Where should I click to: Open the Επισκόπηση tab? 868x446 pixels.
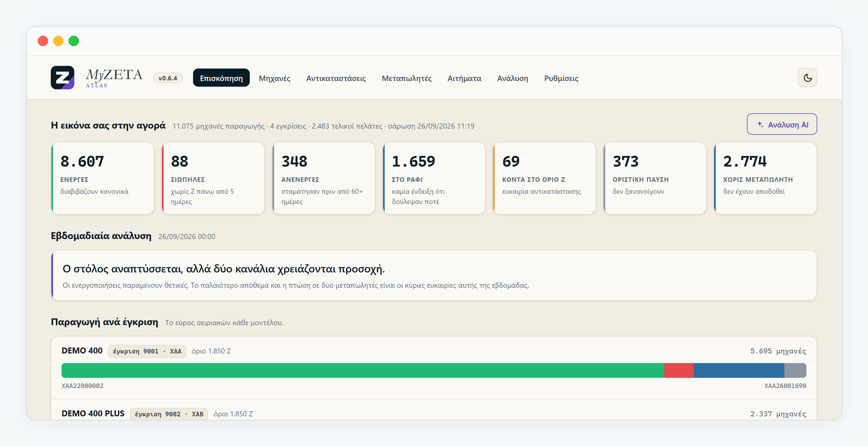point(221,78)
